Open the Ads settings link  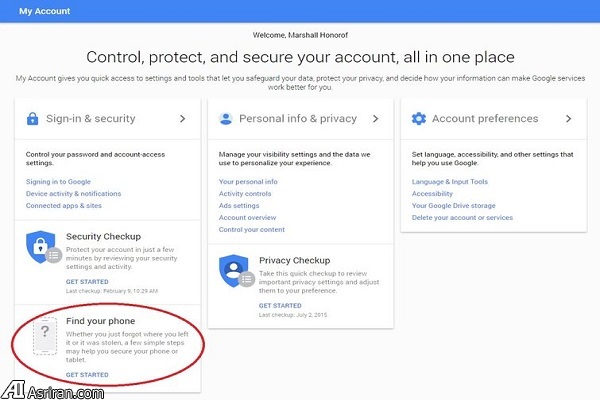(238, 205)
